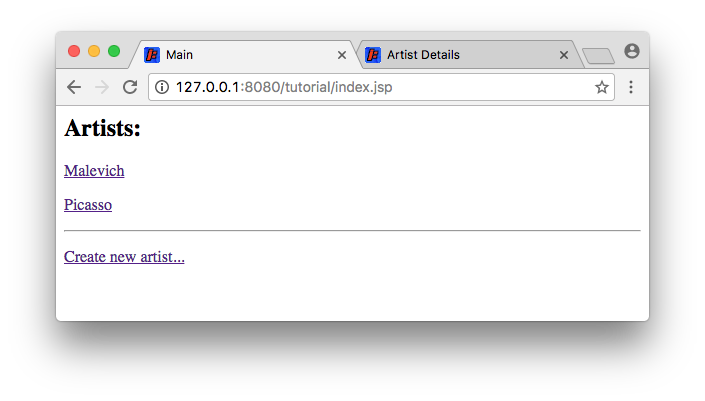705x401 pixels.
Task: Click the forward navigation arrow
Action: click(x=101, y=87)
